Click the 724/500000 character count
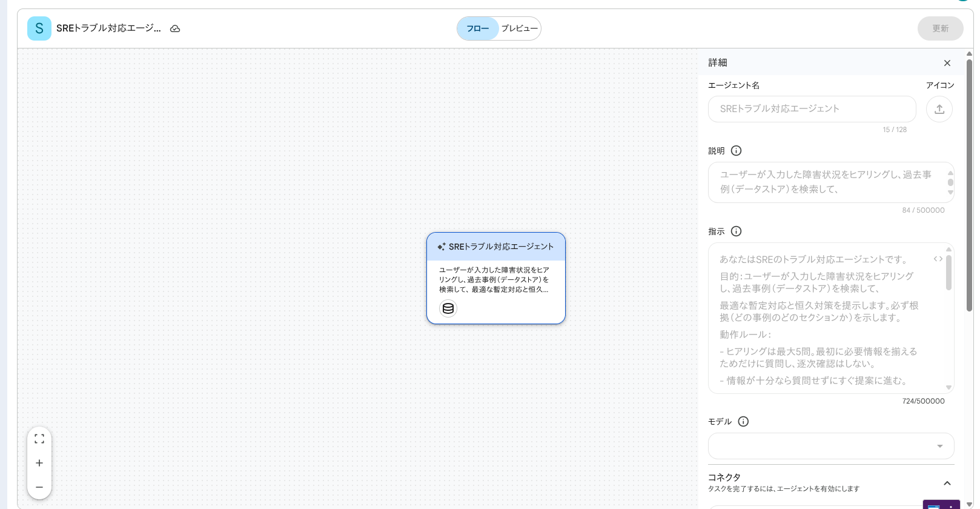Screen dimensions: 980x509 [923, 401]
